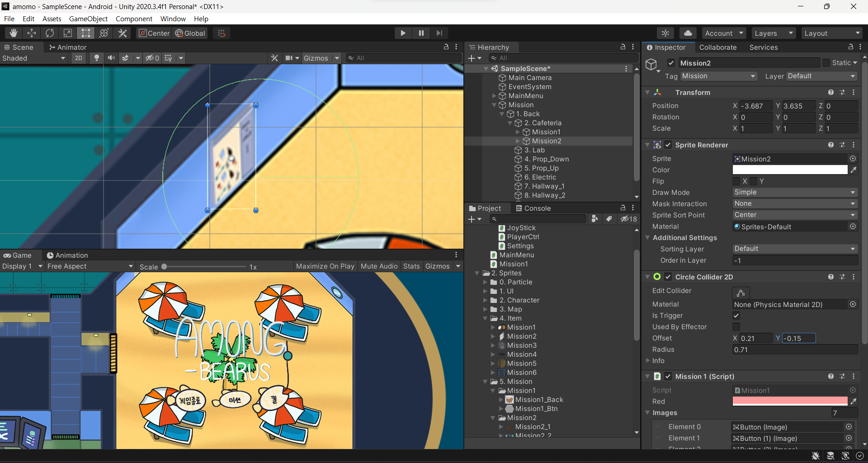Click the Step frame button
This screenshot has height=463, width=868.
click(x=439, y=33)
